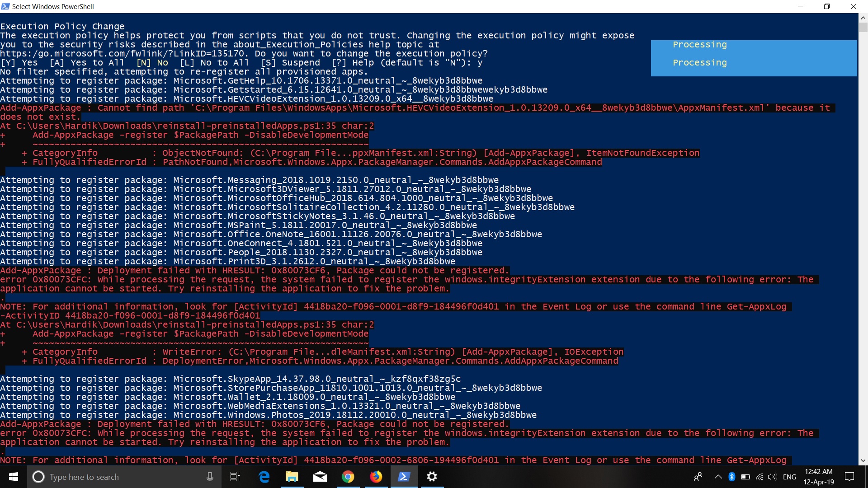Open Settings gear in the taskbar
Screen dimensions: 868x488
(x=432, y=477)
